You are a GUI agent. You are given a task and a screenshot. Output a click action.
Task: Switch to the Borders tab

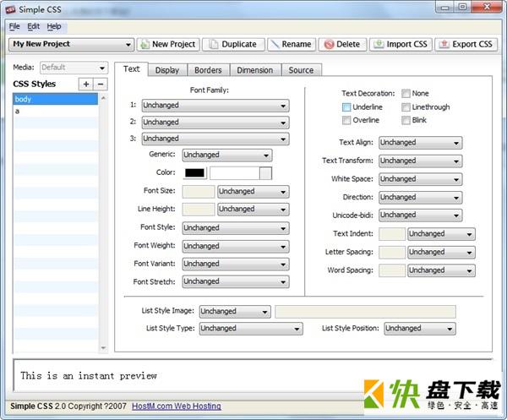pyautogui.click(x=208, y=70)
